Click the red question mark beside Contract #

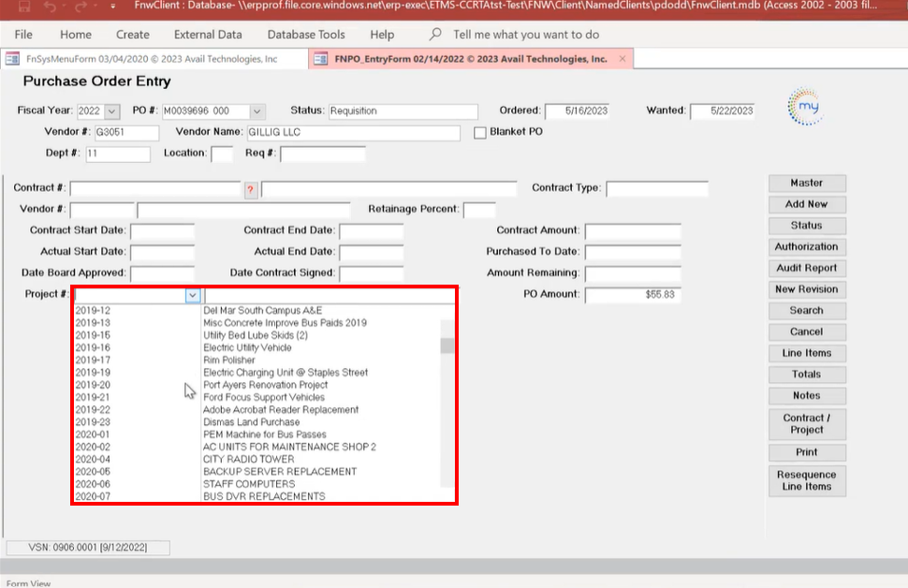[x=250, y=189]
